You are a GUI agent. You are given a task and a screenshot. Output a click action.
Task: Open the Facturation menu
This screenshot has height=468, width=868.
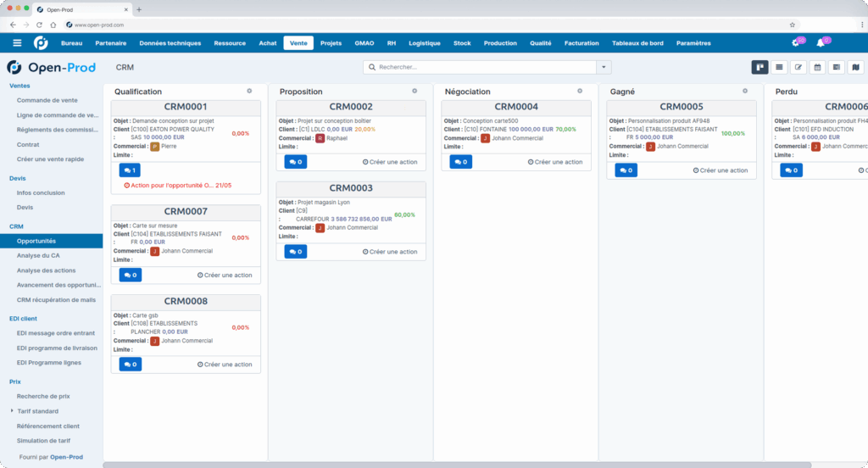point(581,42)
